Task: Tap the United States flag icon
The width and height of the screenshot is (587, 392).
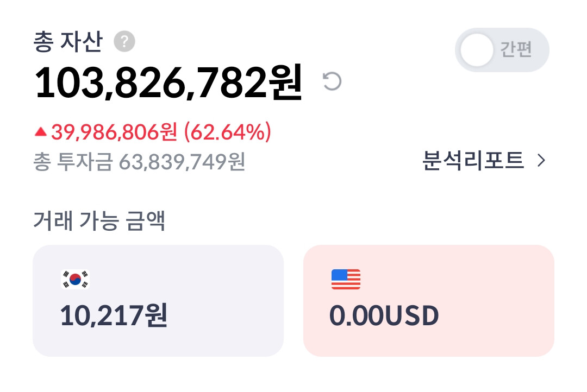Action: 346,279
